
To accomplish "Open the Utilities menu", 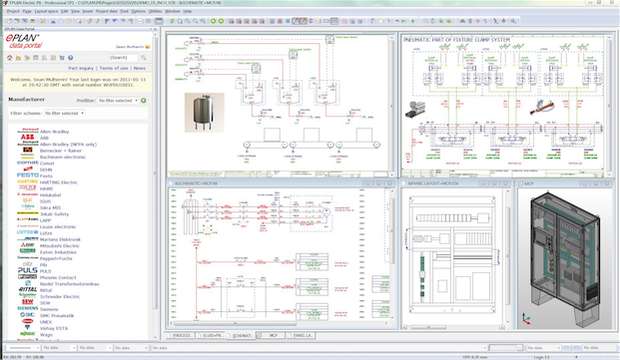I will click(x=155, y=11).
